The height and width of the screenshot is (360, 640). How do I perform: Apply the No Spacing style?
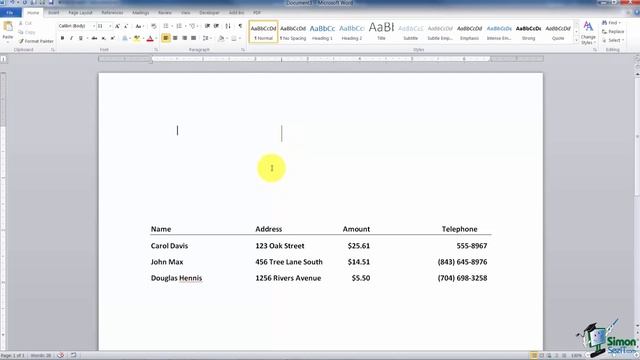point(293,32)
